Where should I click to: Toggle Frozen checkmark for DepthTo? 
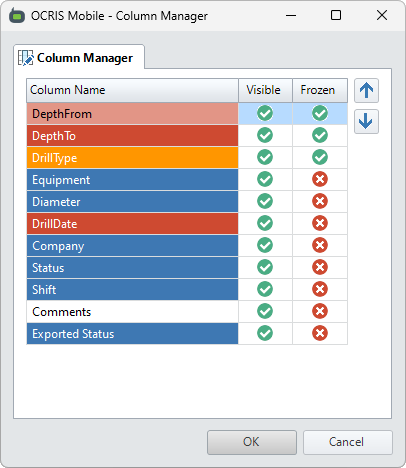[x=320, y=135]
